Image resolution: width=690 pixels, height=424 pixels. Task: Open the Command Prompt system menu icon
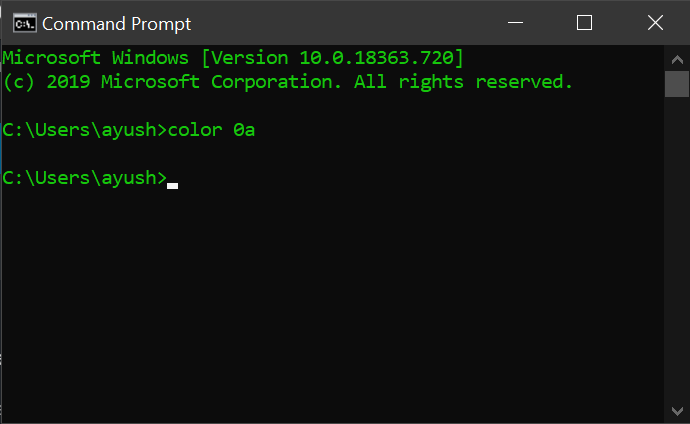coord(25,23)
